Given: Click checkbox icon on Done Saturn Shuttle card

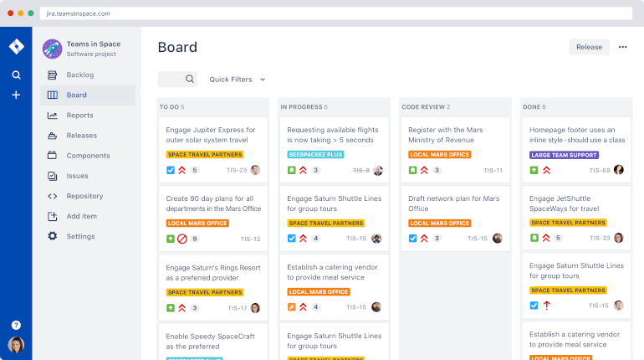Looking at the screenshot, I should coord(534,306).
